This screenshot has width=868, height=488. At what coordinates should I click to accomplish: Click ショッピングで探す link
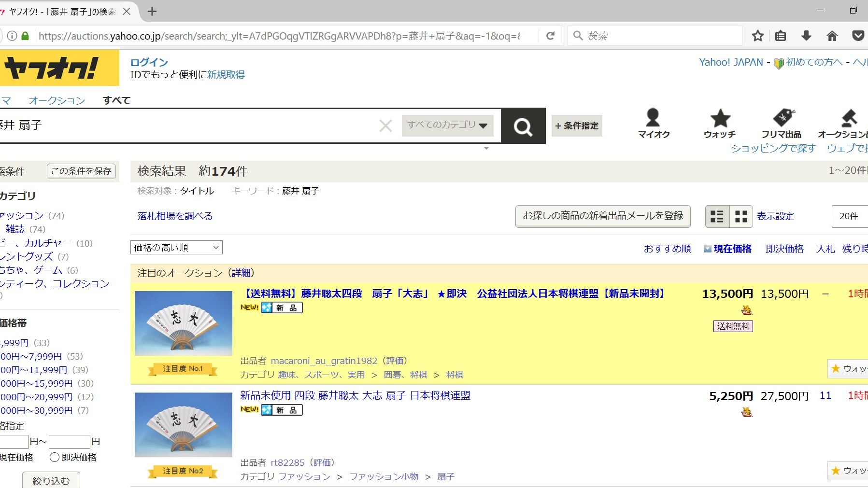[x=773, y=148]
